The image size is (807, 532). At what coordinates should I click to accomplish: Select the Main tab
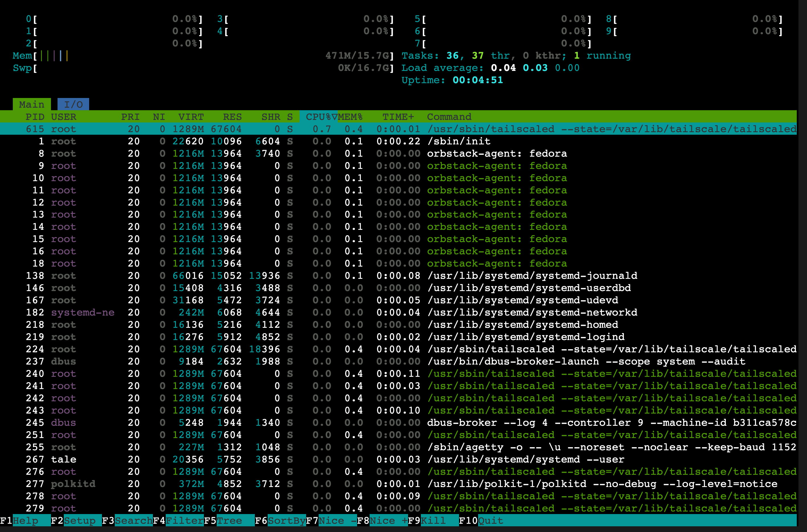pyautogui.click(x=32, y=104)
